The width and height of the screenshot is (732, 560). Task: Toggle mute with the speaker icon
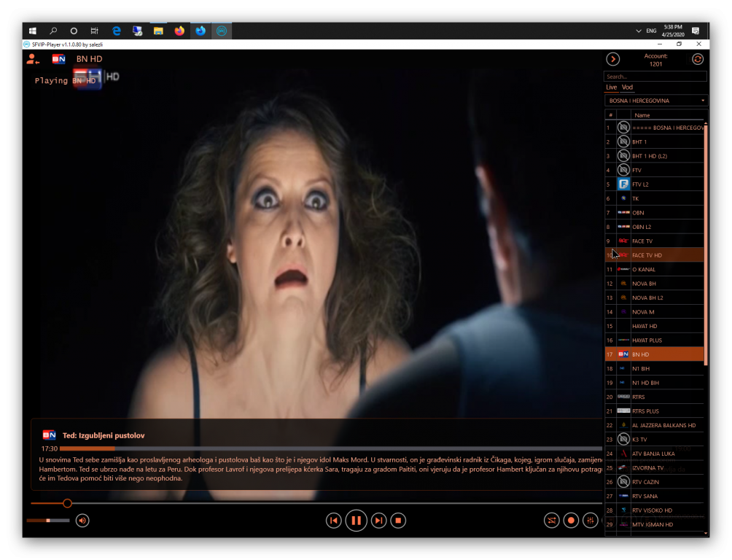pyautogui.click(x=82, y=521)
